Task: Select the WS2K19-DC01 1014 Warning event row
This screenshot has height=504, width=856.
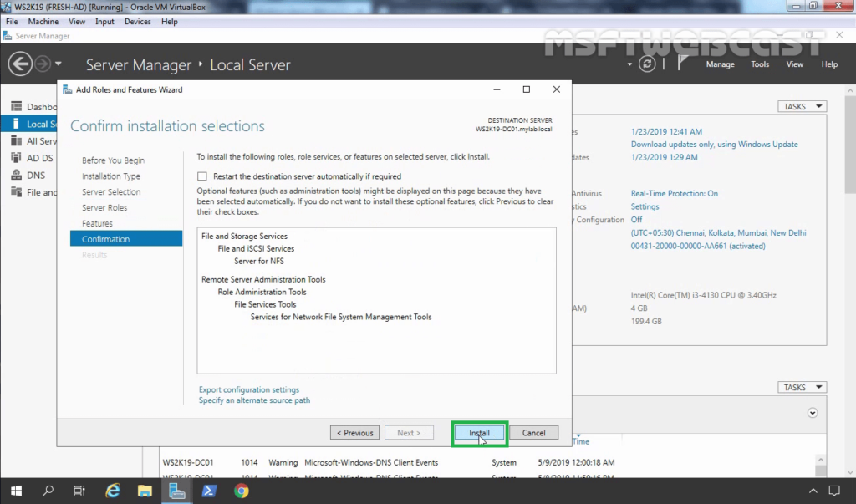Action: (486, 462)
